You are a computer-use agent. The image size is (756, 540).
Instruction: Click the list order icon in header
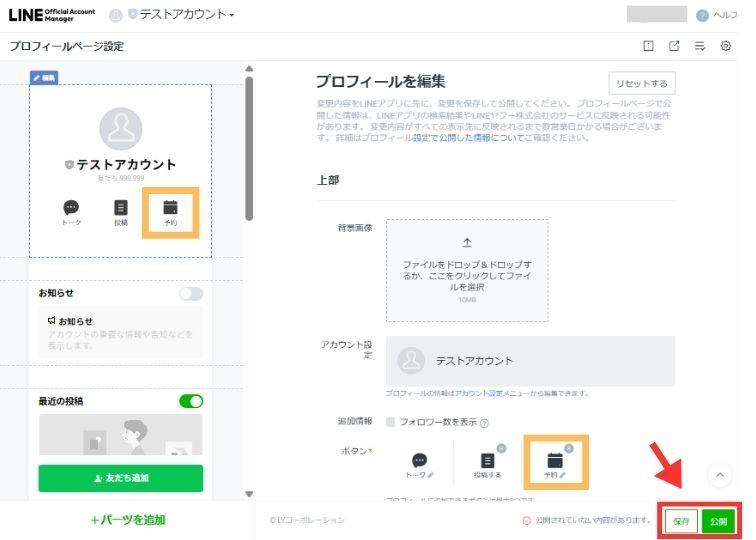pyautogui.click(x=700, y=46)
